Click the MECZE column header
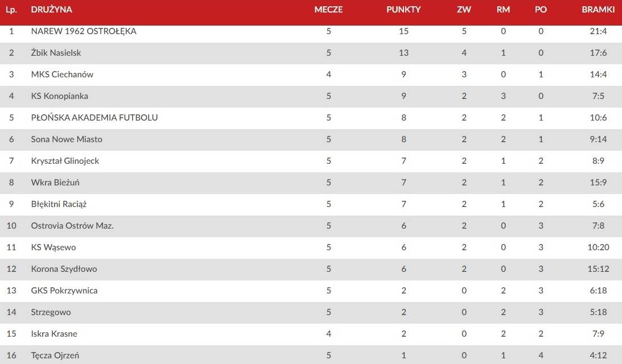The width and height of the screenshot is (622, 364). point(328,10)
